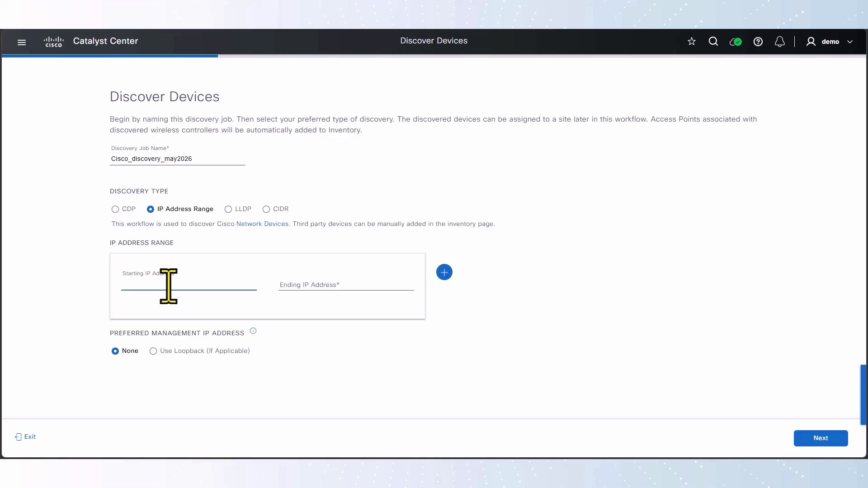The height and width of the screenshot is (488, 868).
Task: Click PREFERRED MANAGEMENT IP ADDRESS label
Action: (177, 333)
